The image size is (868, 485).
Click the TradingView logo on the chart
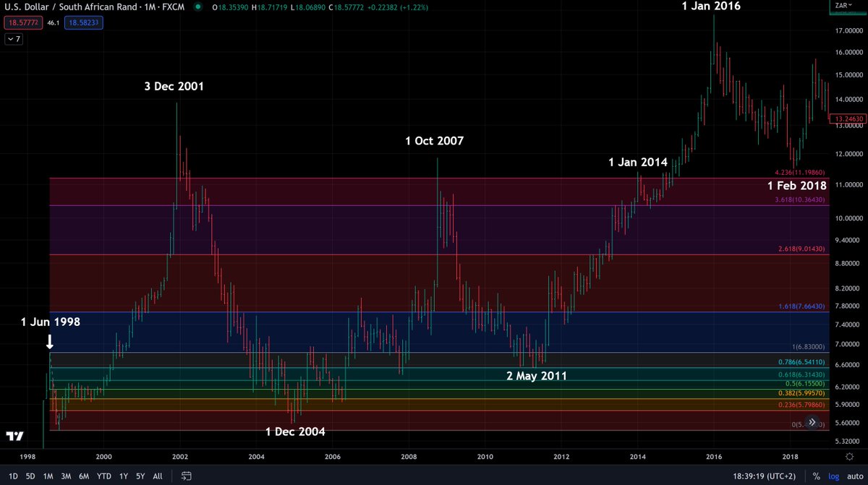tap(15, 437)
